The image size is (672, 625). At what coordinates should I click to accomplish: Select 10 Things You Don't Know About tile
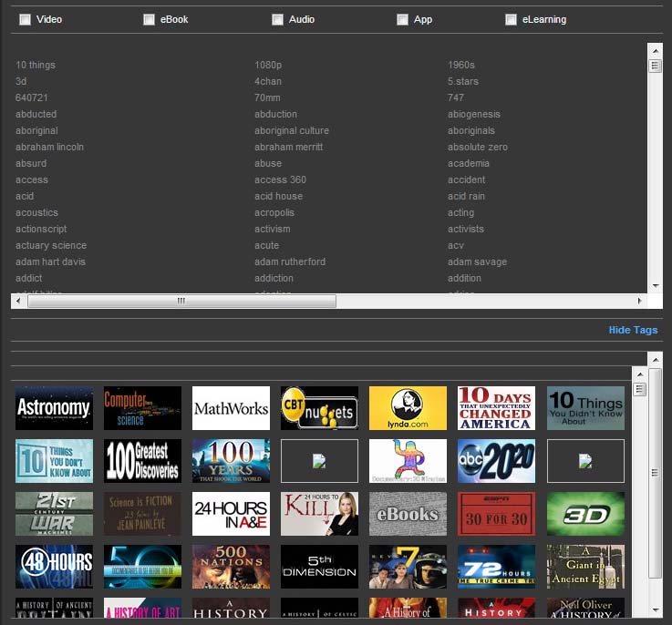pyautogui.click(x=54, y=461)
